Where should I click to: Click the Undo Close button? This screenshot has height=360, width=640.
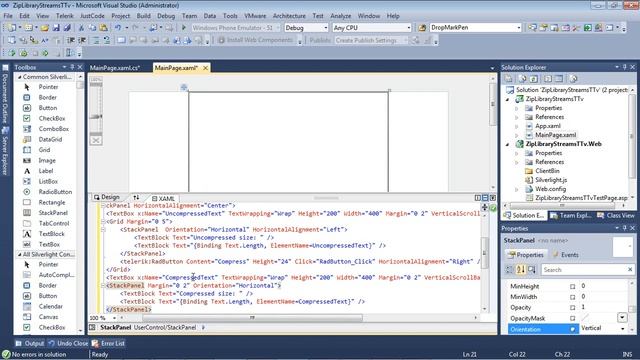(x=68, y=344)
